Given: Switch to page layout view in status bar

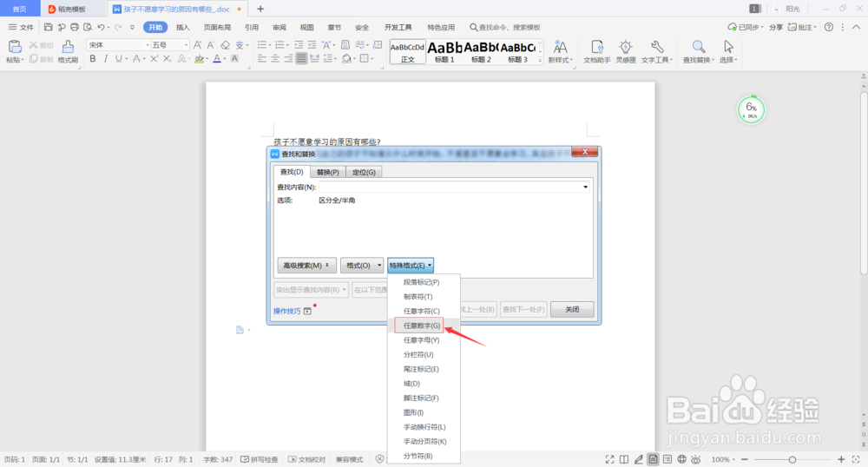Looking at the screenshot, I should pyautogui.click(x=654, y=459).
